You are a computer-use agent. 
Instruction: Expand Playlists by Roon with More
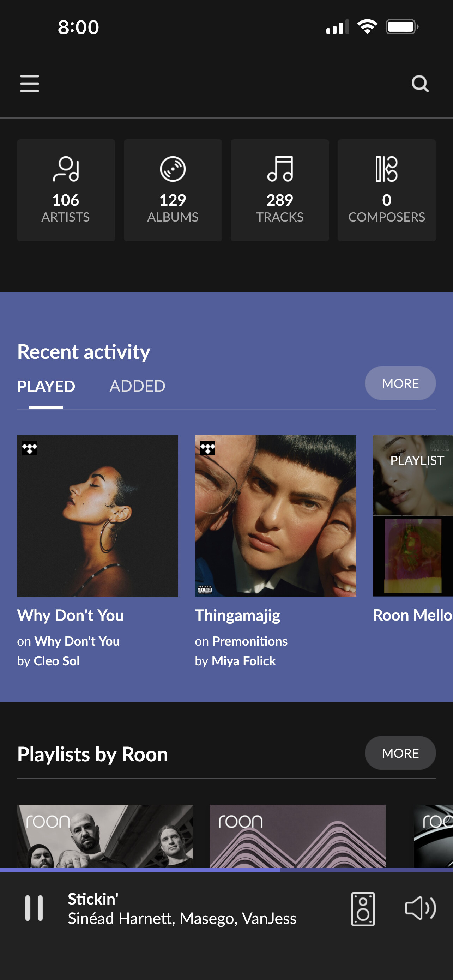[400, 753]
